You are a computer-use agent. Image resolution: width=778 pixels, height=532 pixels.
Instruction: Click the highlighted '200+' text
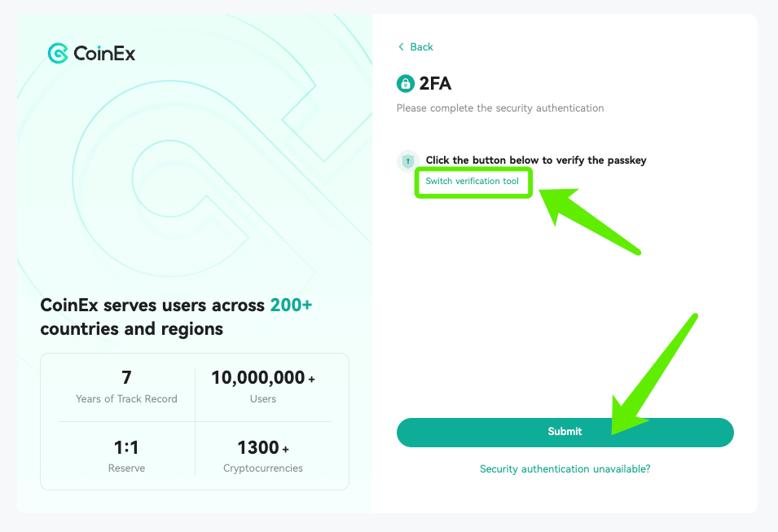[x=292, y=306]
